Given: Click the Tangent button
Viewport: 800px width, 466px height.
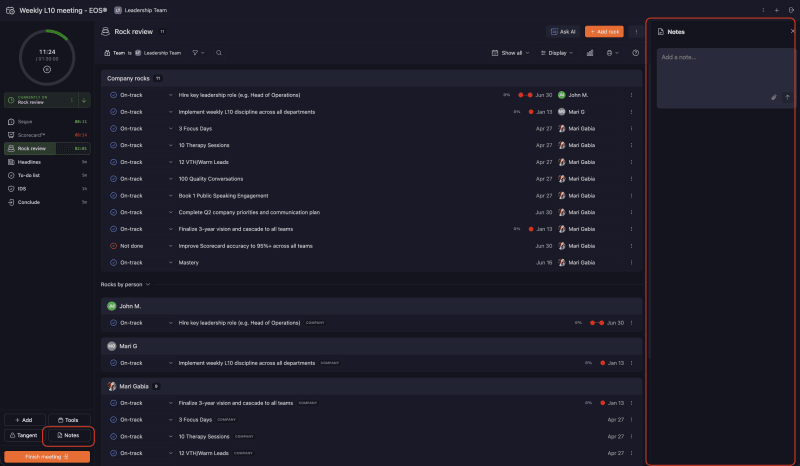Looking at the screenshot, I should 24,435.
